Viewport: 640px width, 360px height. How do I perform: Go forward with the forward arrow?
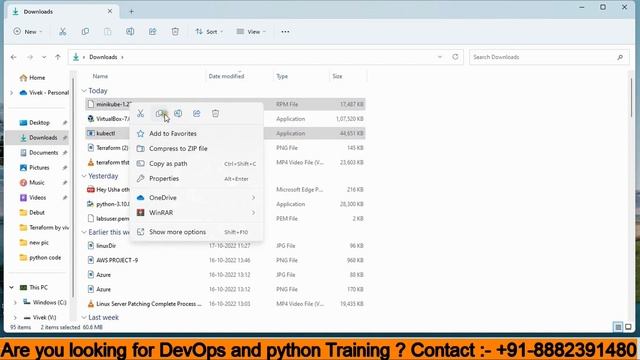point(30,57)
